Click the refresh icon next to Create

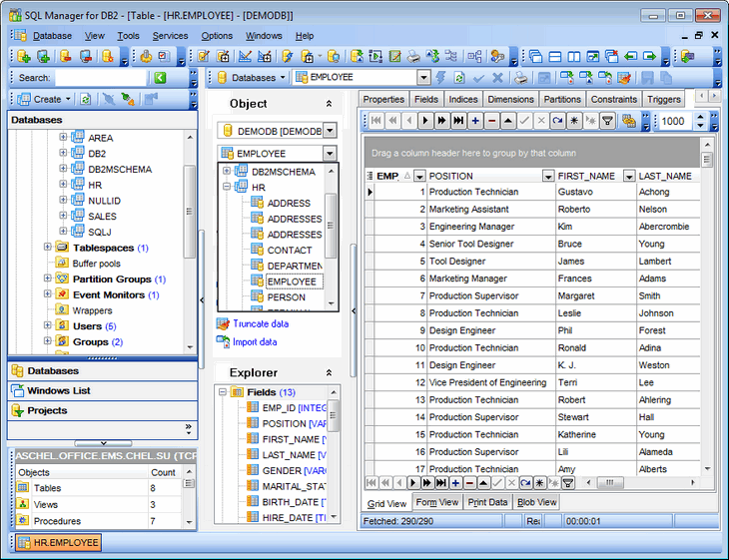pyautogui.click(x=85, y=99)
